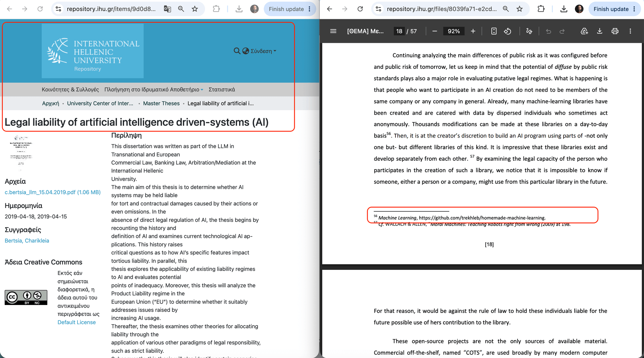This screenshot has height=358, width=644.
Task: Open the menu beside left Finish update
Action: (310, 9)
